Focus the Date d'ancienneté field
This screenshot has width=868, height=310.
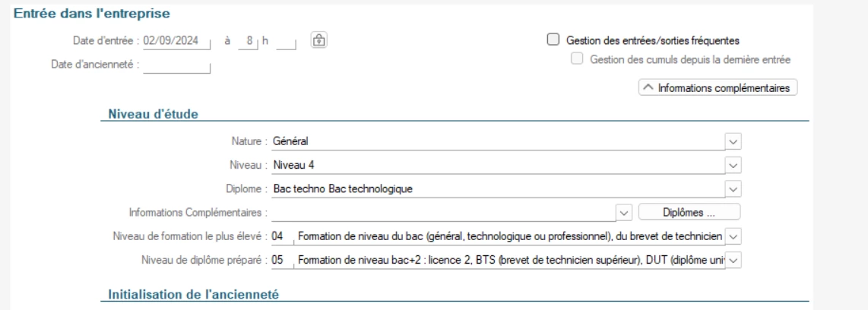(176, 65)
